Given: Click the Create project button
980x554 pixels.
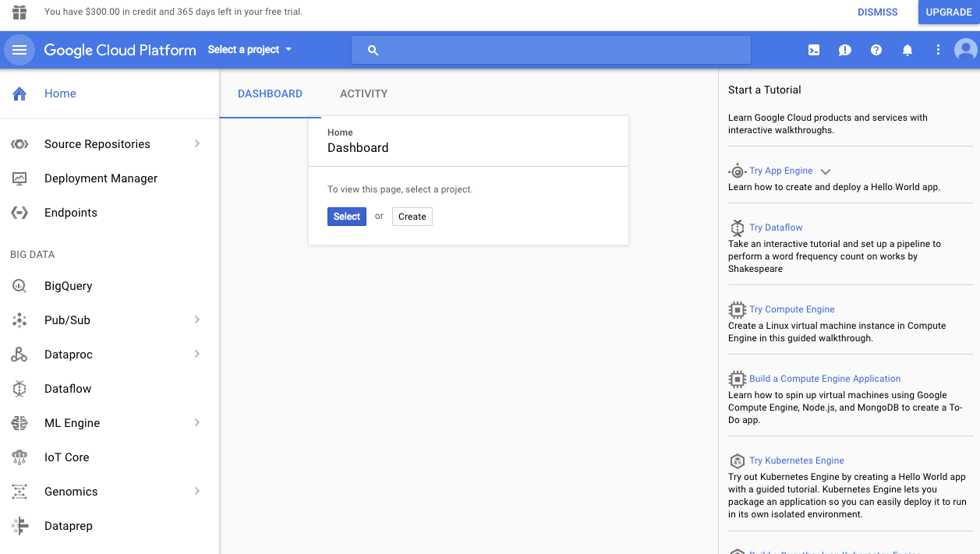Looking at the screenshot, I should click(412, 217).
